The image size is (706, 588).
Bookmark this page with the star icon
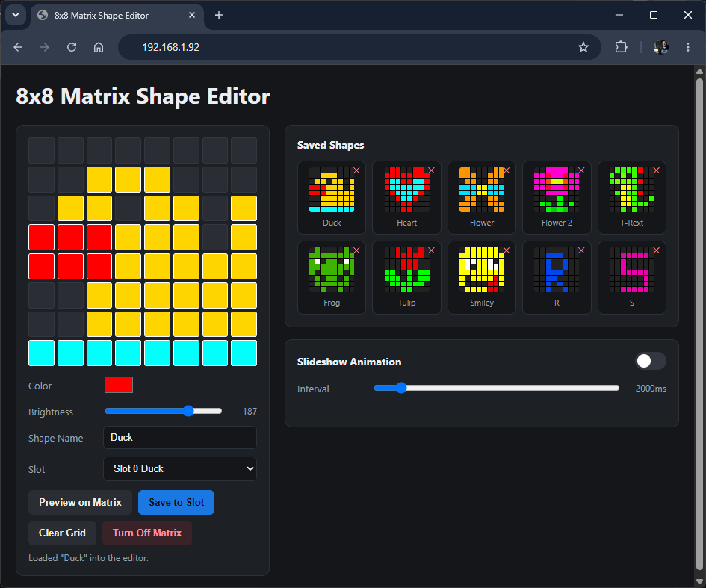point(583,47)
